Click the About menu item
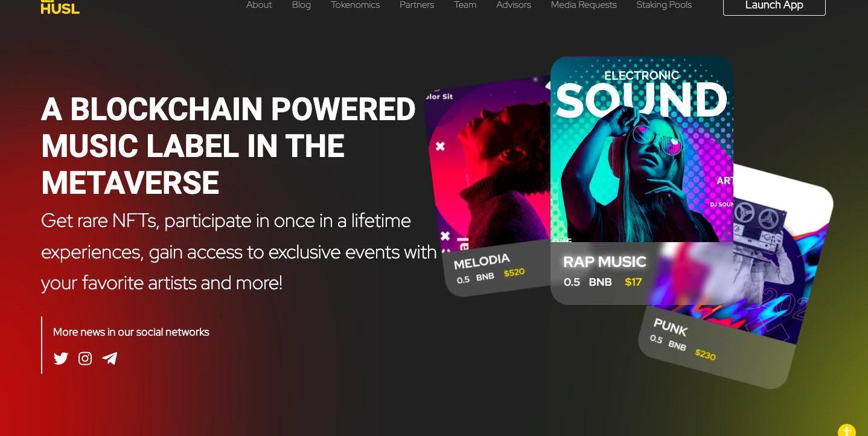The width and height of the screenshot is (868, 436). [x=259, y=5]
